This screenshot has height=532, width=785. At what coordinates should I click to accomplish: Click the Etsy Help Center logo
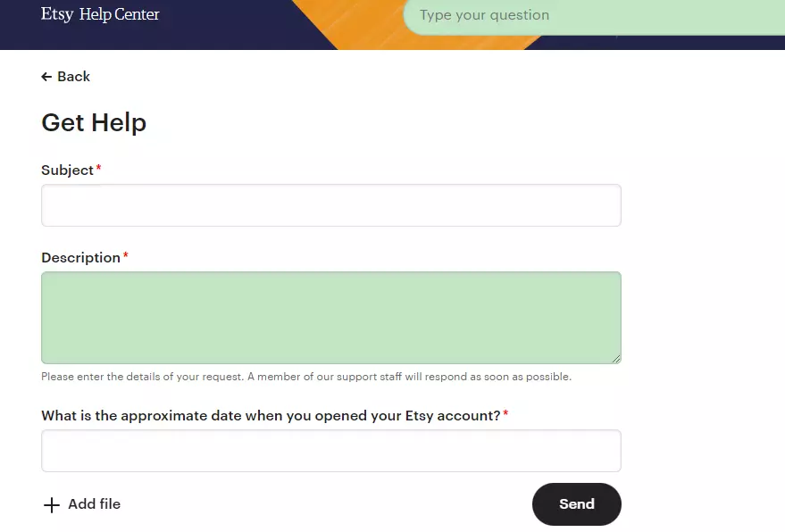pyautogui.click(x=100, y=14)
